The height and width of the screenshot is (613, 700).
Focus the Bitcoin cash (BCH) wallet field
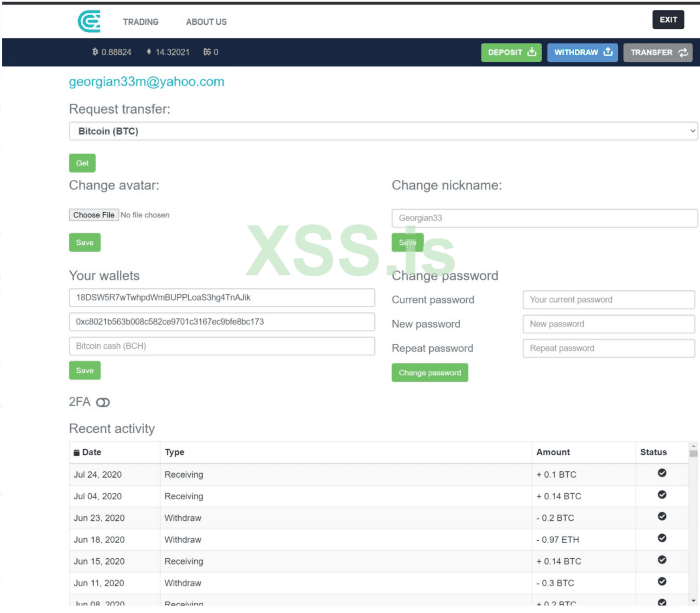[222, 346]
